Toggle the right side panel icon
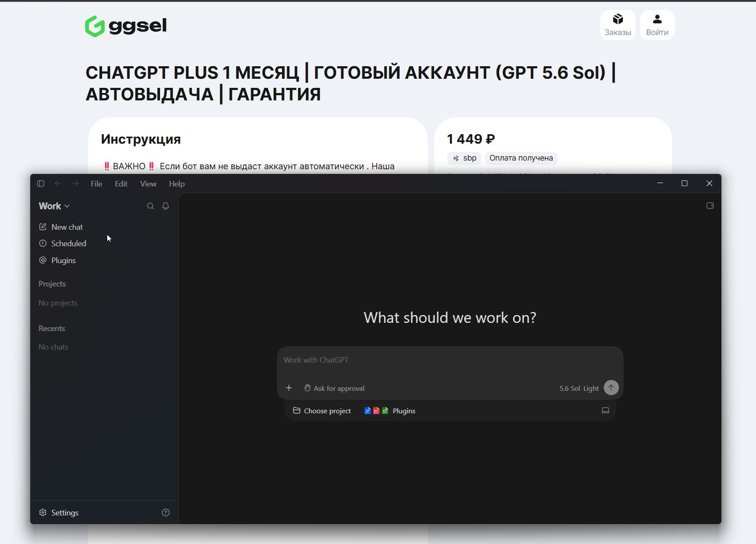 [710, 206]
